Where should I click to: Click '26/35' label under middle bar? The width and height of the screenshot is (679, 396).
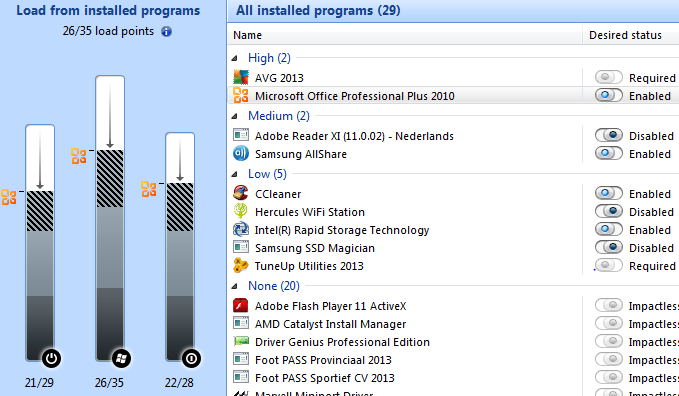coord(109,383)
